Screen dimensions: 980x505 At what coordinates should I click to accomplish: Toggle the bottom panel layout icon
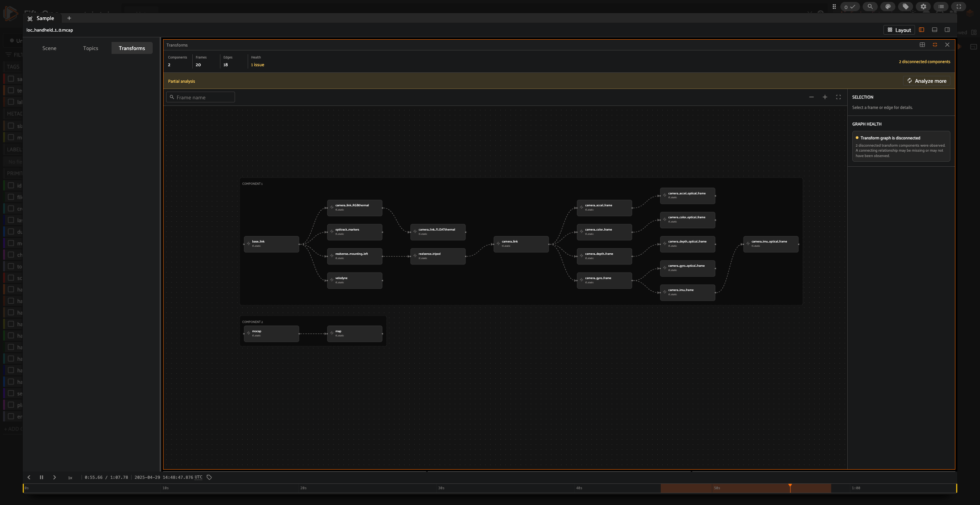pyautogui.click(x=934, y=30)
